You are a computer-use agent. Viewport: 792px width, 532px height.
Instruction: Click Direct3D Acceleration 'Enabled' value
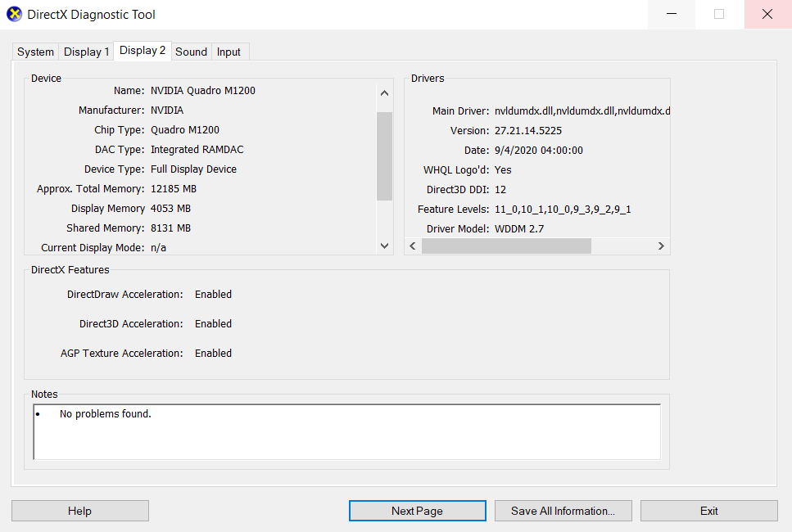click(x=213, y=324)
